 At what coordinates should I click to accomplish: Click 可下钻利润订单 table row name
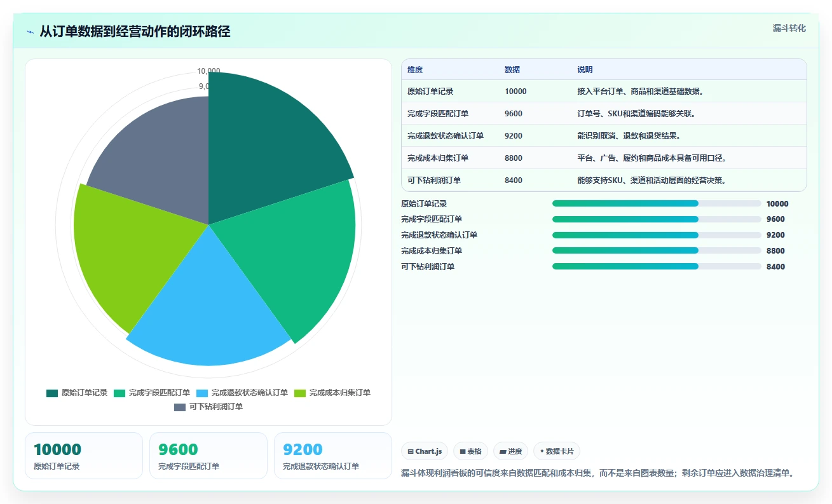point(434,180)
